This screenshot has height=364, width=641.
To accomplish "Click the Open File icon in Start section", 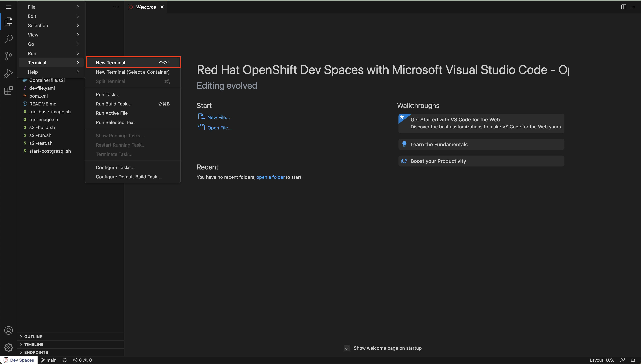I will point(201,127).
